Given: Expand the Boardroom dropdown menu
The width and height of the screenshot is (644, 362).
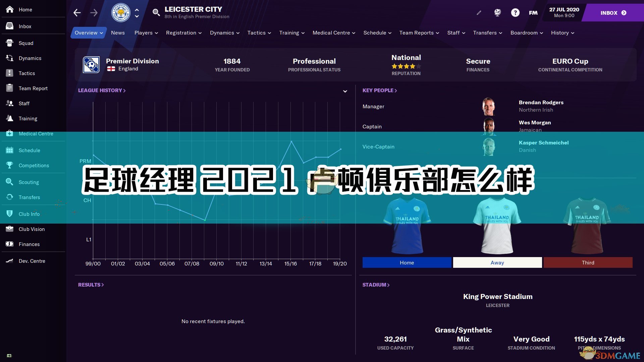Looking at the screenshot, I should pos(527,33).
